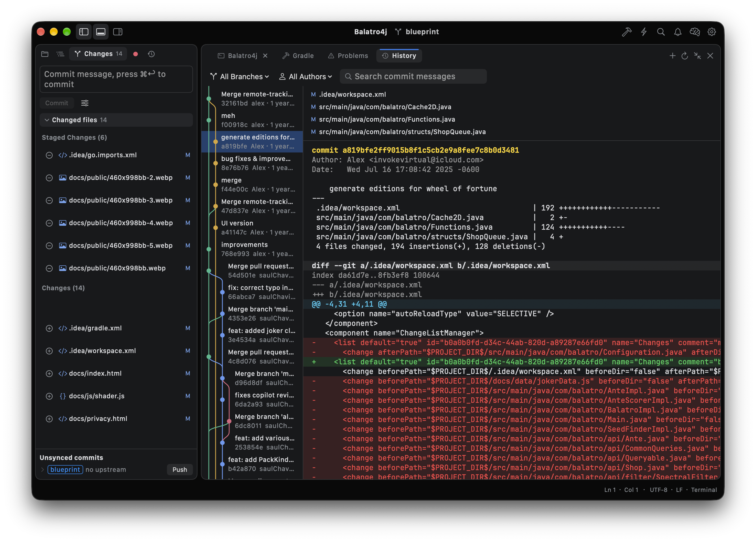Click the lightning bolt actions icon
756x542 pixels.
point(644,32)
